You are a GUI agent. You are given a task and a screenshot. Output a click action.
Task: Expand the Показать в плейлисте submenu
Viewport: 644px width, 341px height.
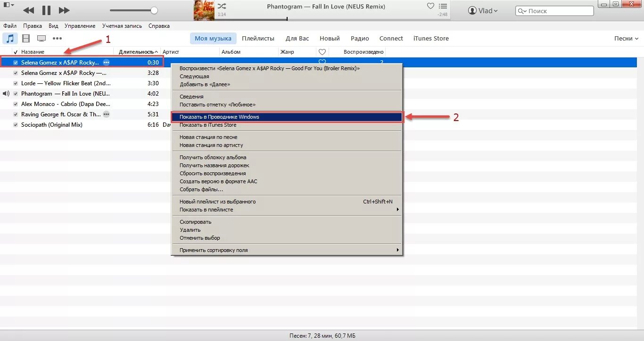pyautogui.click(x=287, y=210)
